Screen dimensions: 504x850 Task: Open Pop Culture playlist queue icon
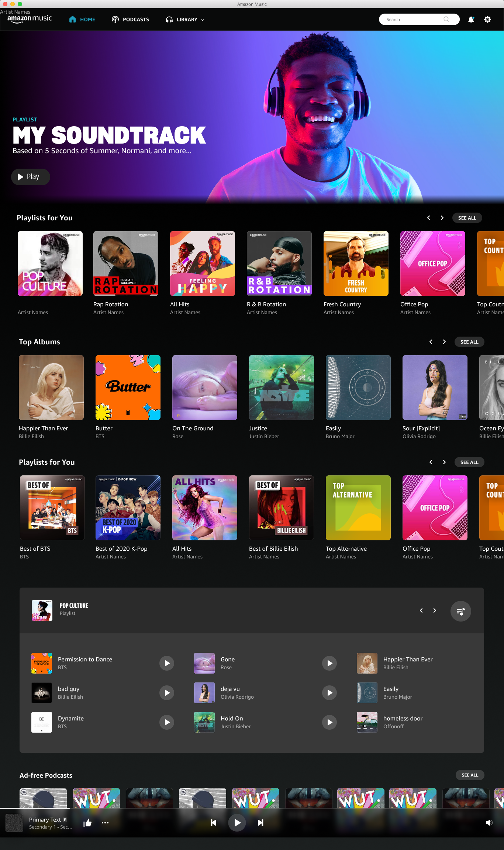(460, 611)
